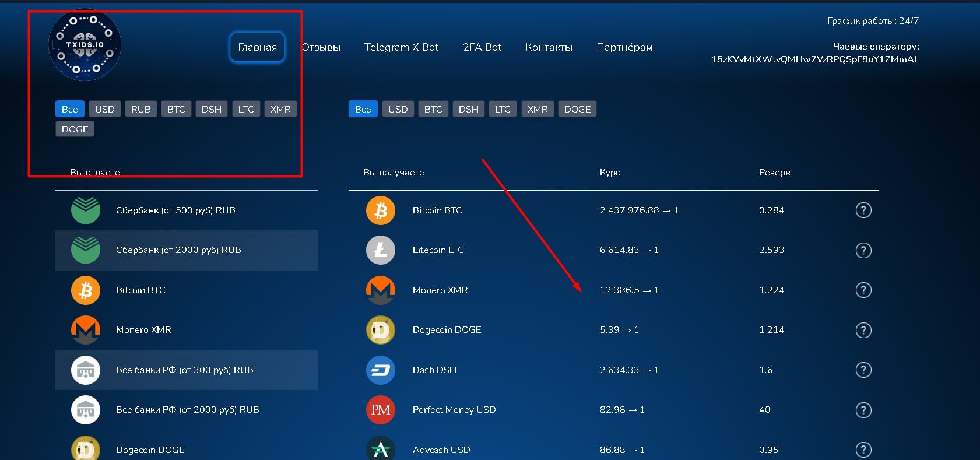This screenshot has width=980, height=460.
Task: Open help icon for the Advcash USD row
Action: tap(863, 450)
